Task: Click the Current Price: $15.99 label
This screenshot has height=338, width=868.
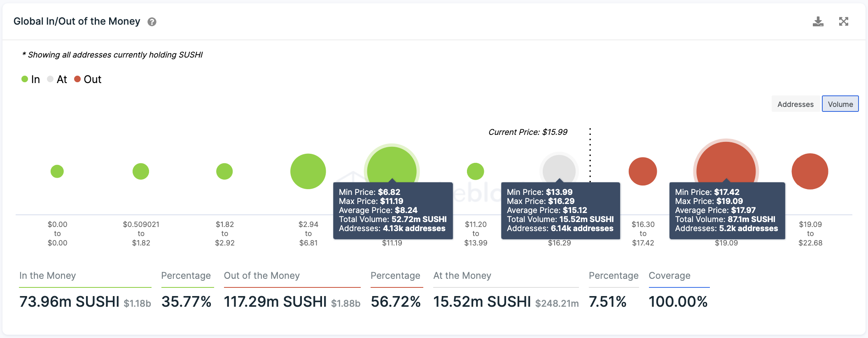Action: 528,132
